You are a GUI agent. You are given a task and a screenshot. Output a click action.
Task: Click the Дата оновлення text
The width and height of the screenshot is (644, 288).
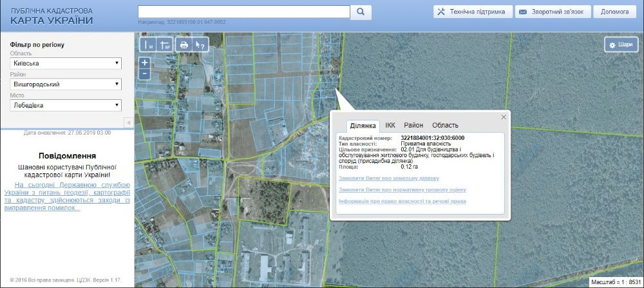point(67,133)
